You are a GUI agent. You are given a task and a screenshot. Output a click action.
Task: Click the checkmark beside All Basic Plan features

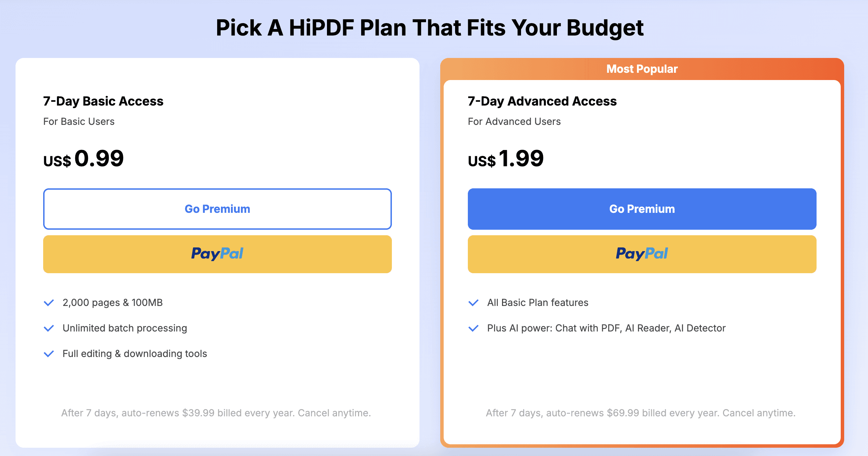coord(474,303)
